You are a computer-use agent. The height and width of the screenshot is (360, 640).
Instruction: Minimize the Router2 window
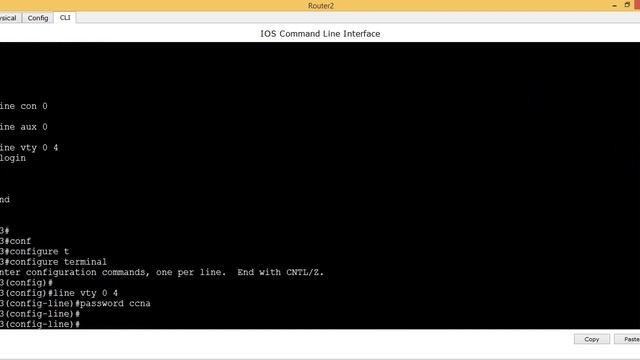tap(614, 5)
